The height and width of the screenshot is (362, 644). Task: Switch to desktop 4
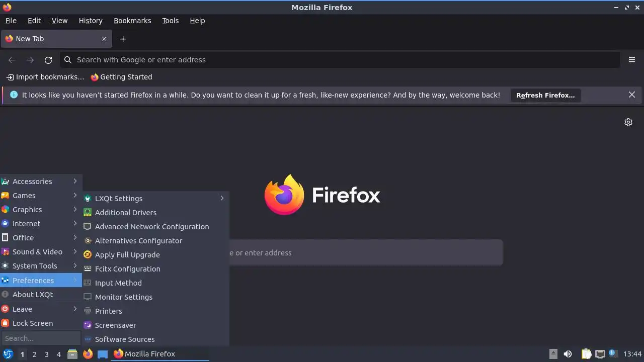click(x=58, y=354)
